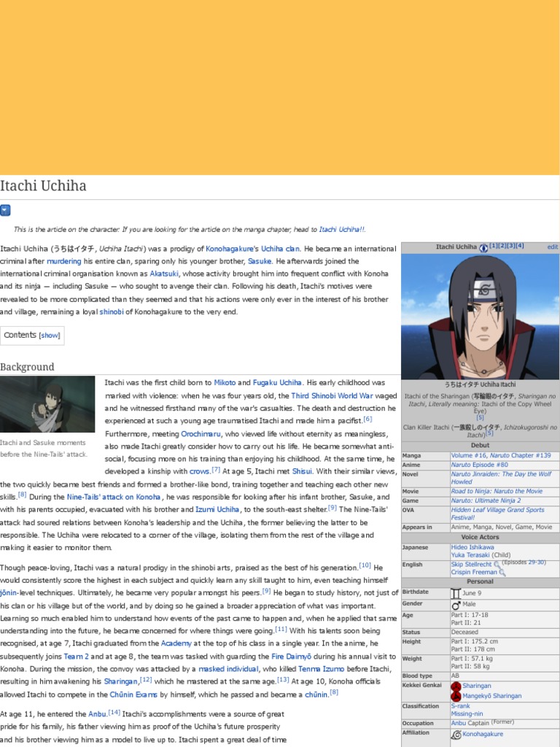This screenshot has width=560, height=747.
Task: Click the magnifier icon beside Skip Stellrecht
Action: pyautogui.click(x=497, y=565)
